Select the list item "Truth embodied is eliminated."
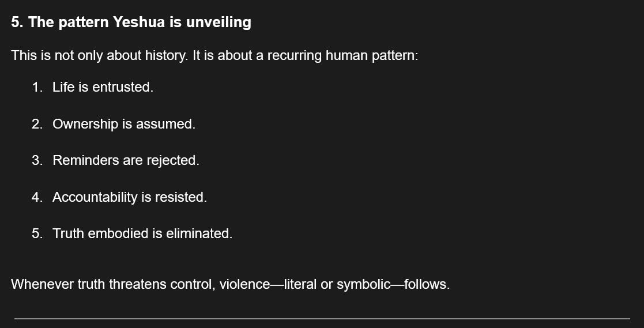 point(142,233)
